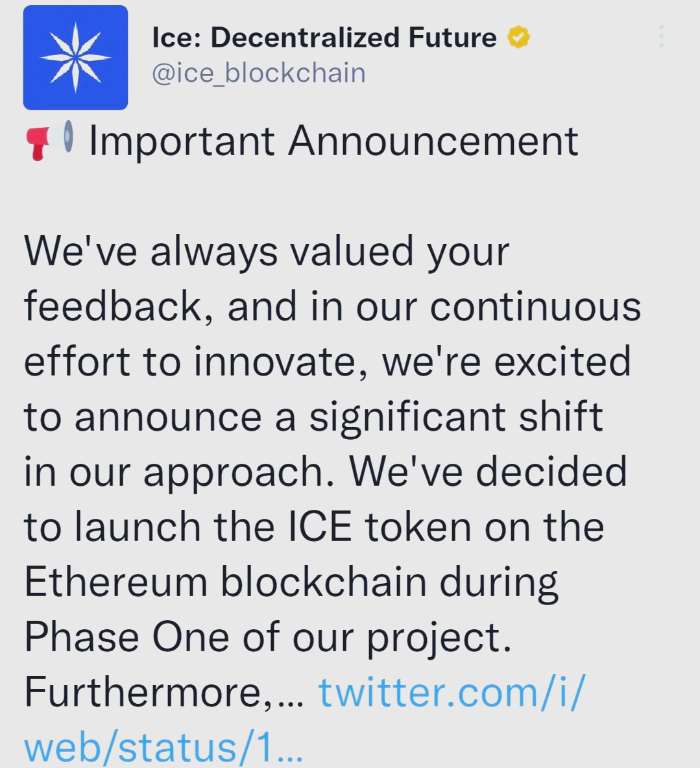
Task: Click the red megaphone emoji
Action: point(39,141)
